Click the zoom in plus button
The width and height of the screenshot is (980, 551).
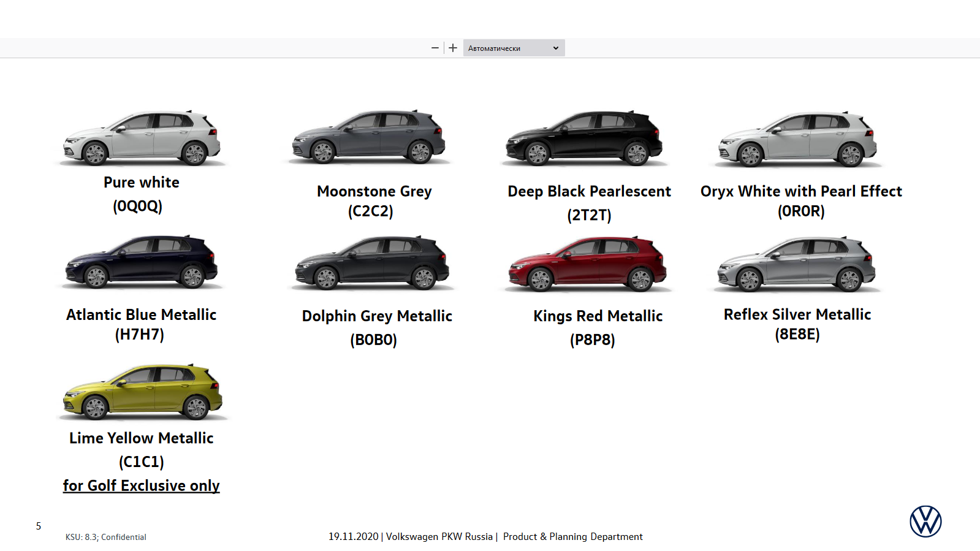click(453, 48)
